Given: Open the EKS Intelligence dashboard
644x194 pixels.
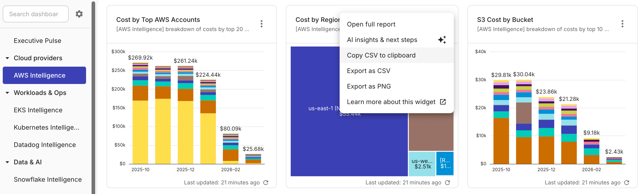Looking at the screenshot, I should pyautogui.click(x=38, y=110).
